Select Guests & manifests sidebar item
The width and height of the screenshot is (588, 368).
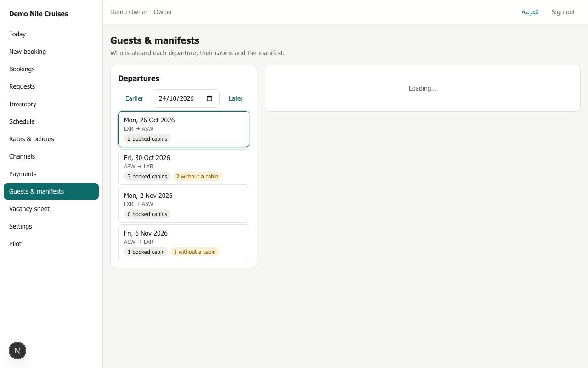(51, 191)
